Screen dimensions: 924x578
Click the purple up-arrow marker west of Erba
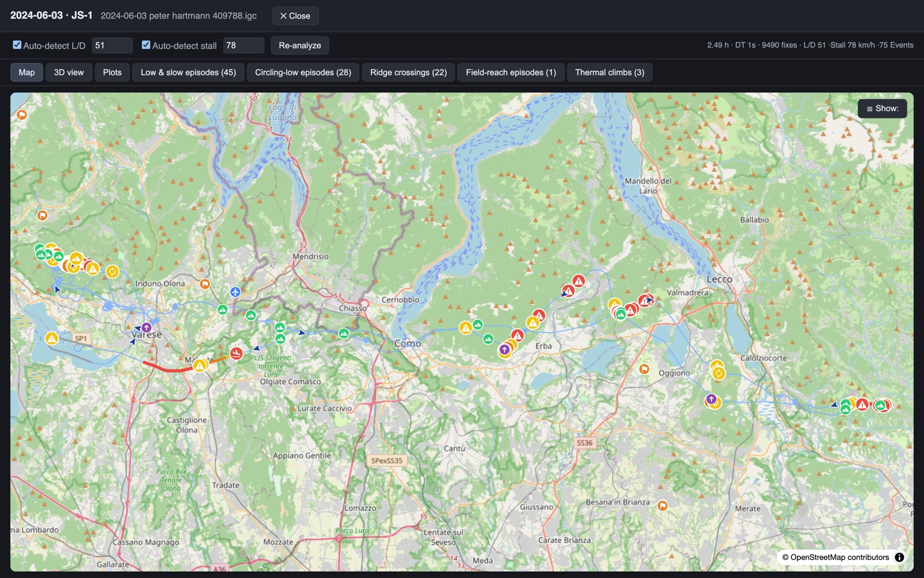coord(504,349)
